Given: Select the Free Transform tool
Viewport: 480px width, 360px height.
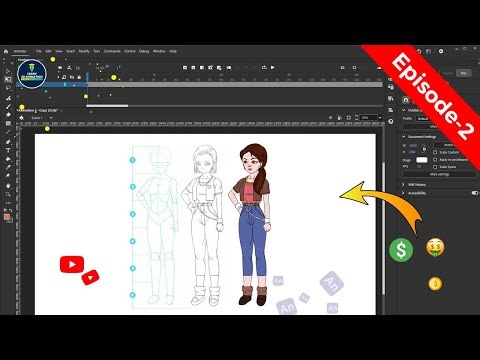Looking at the screenshot, I should (8, 79).
